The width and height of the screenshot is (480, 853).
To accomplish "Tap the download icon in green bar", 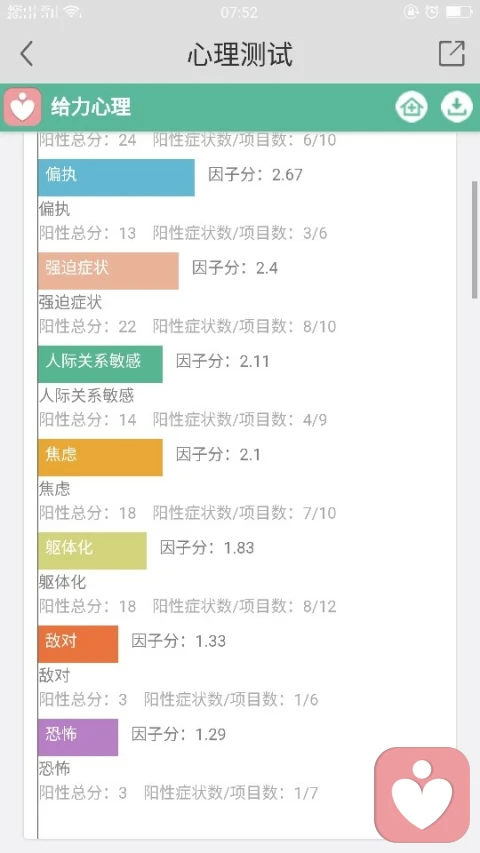I will coord(456,107).
